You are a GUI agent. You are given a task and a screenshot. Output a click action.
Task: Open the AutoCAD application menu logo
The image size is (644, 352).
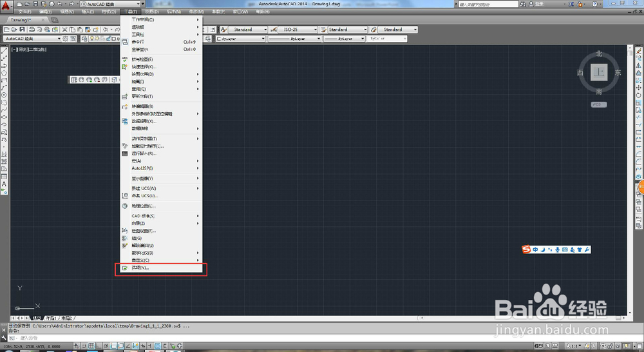6,6
